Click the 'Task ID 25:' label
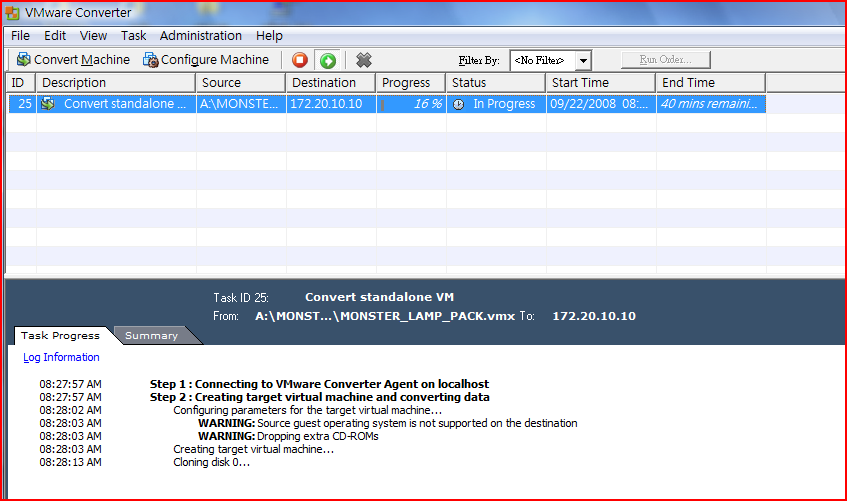 (x=240, y=298)
